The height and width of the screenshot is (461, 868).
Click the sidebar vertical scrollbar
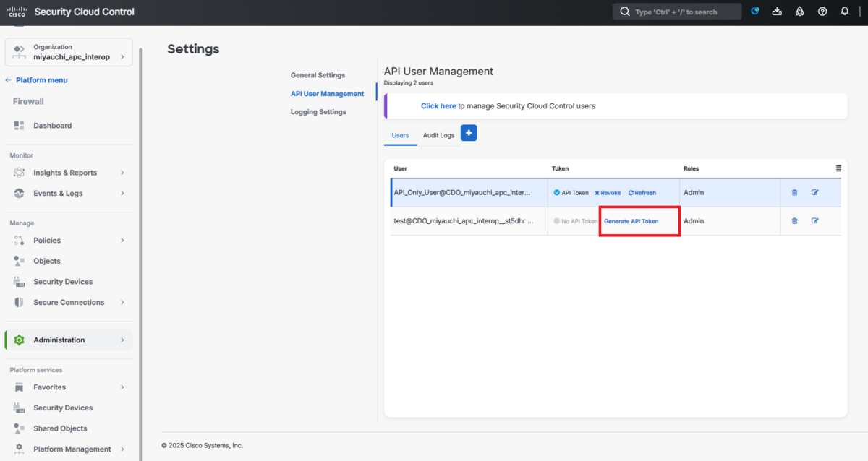point(140,253)
